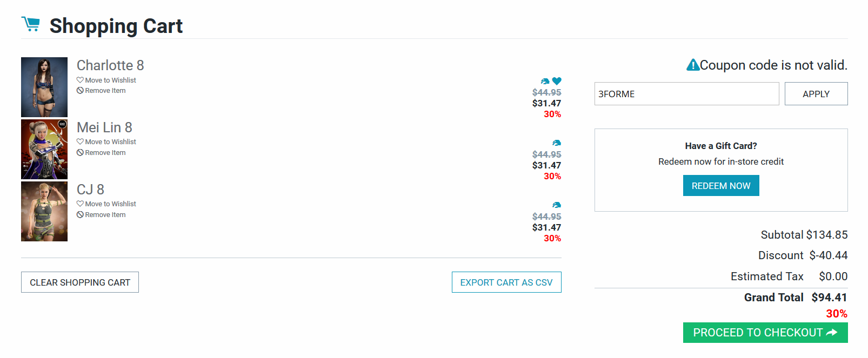The height and width of the screenshot is (358, 868).
Task: Click the heart outline icon under Charlotte 8
Action: point(80,80)
